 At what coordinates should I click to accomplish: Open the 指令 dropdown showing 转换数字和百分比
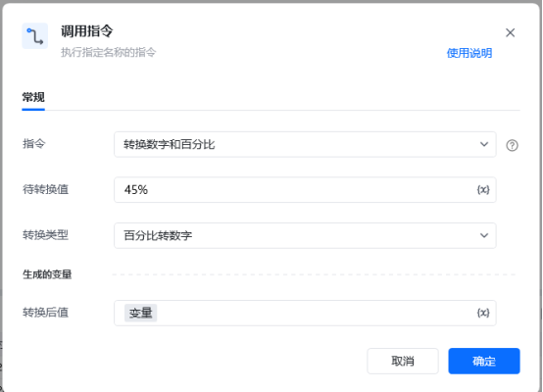pyautogui.click(x=305, y=144)
